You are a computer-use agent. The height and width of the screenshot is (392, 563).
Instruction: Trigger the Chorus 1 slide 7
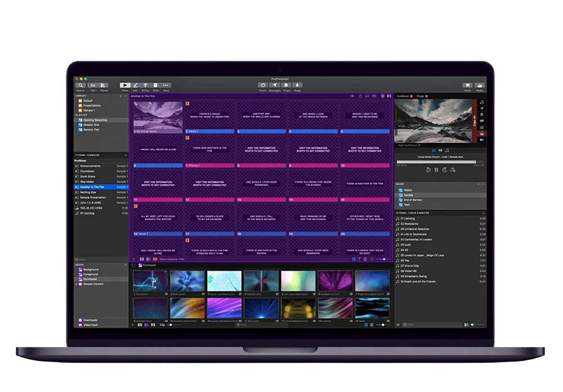(x=209, y=152)
